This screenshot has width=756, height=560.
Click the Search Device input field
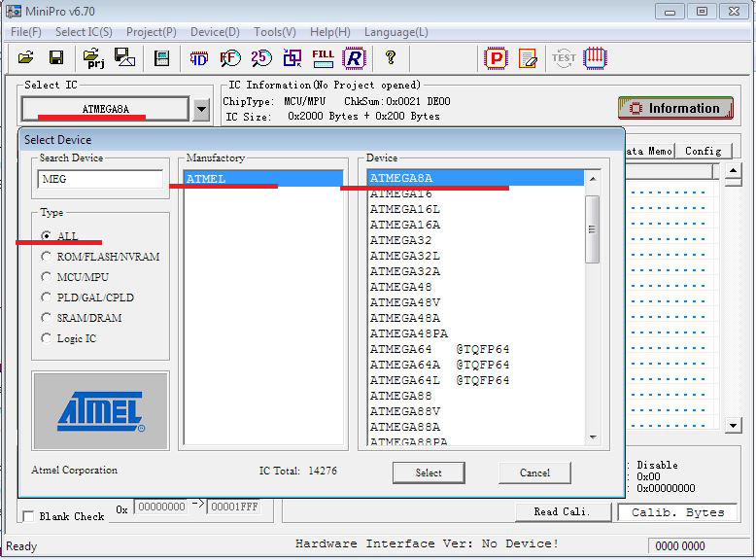click(100, 179)
